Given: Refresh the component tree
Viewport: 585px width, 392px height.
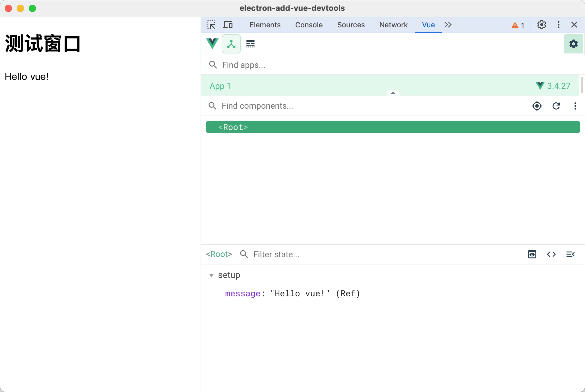Looking at the screenshot, I should tap(556, 106).
